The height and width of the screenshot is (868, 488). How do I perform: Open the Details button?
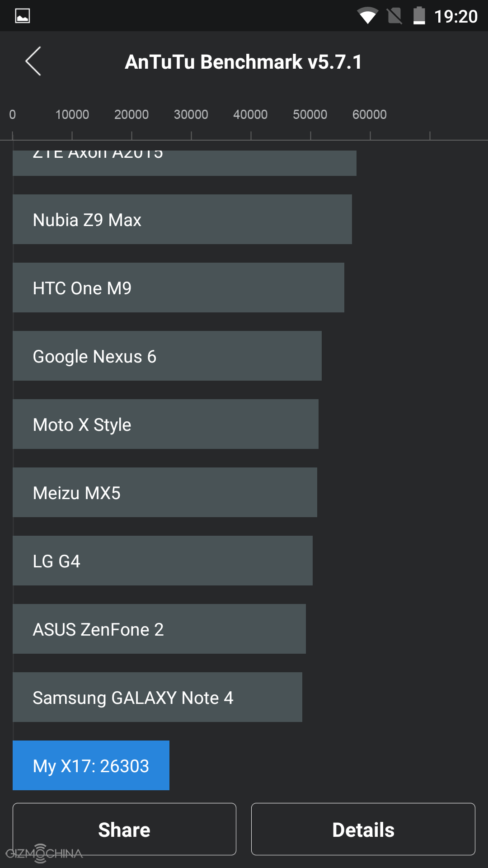(x=363, y=829)
